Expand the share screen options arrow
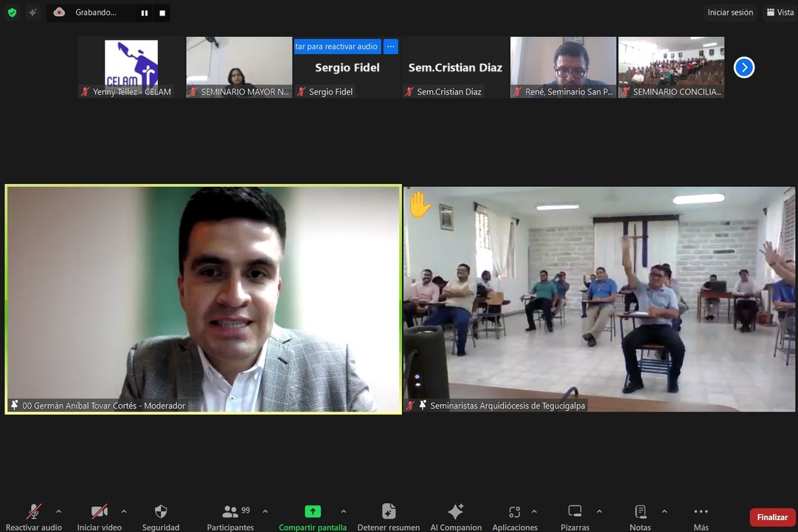The width and height of the screenshot is (798, 532). coord(343,511)
